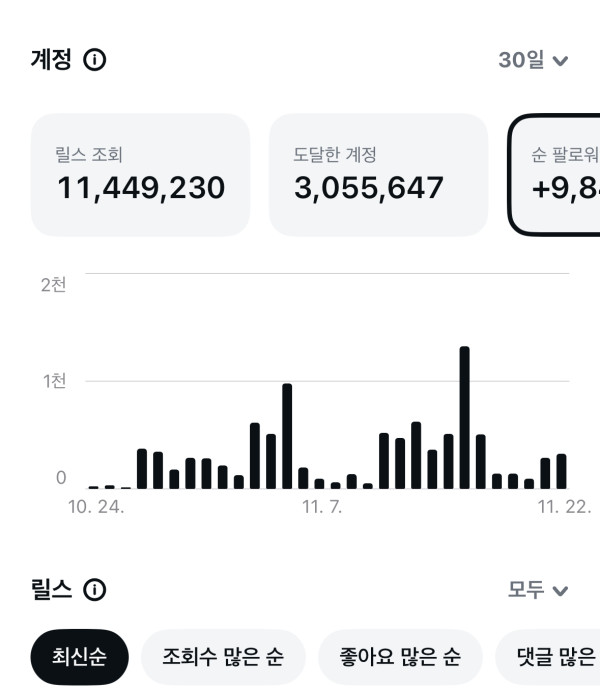
Task: Select the 순 팔로워 metric card
Action: coord(556,175)
